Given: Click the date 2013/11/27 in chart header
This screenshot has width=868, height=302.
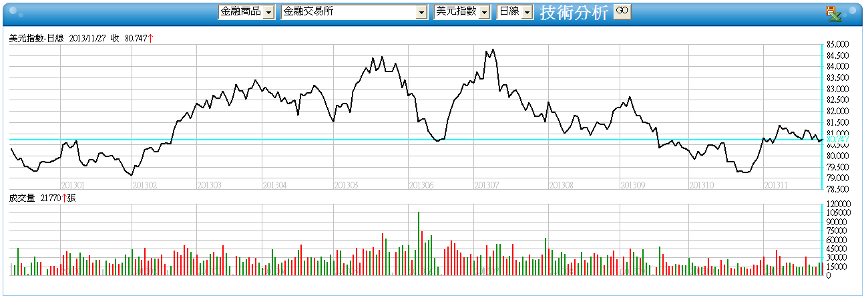Looking at the screenshot, I should pyautogui.click(x=87, y=39).
